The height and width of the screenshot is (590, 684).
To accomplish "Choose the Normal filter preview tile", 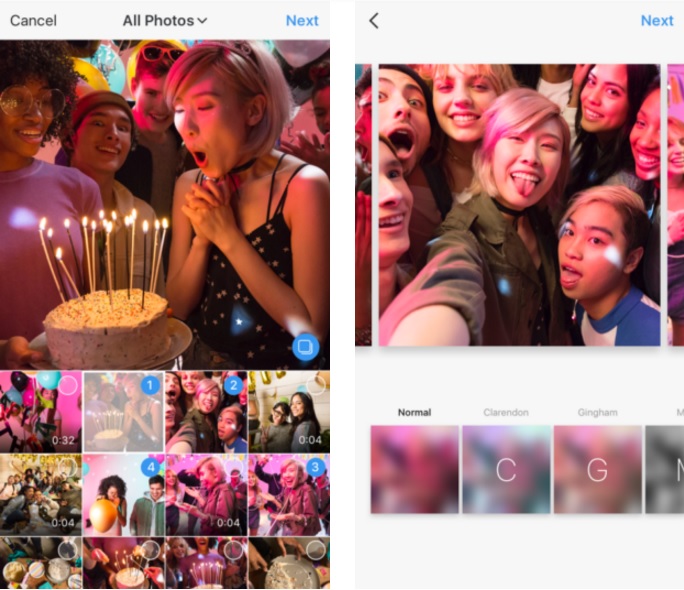I will tap(415, 469).
